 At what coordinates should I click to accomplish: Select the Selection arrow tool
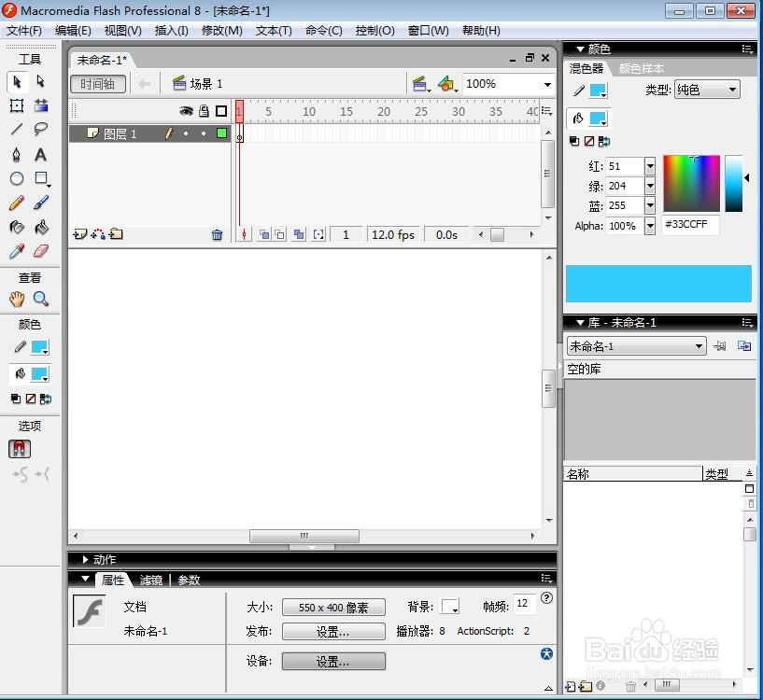tap(17, 82)
